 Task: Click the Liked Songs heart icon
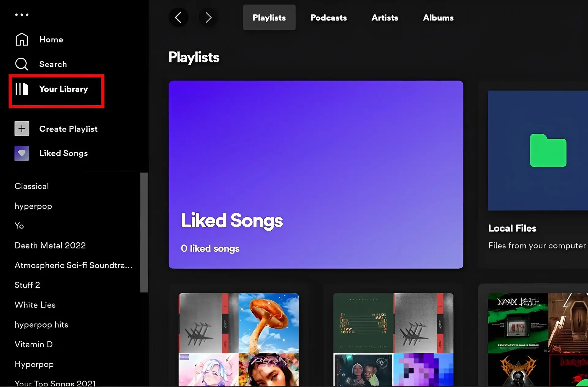pyautogui.click(x=22, y=153)
